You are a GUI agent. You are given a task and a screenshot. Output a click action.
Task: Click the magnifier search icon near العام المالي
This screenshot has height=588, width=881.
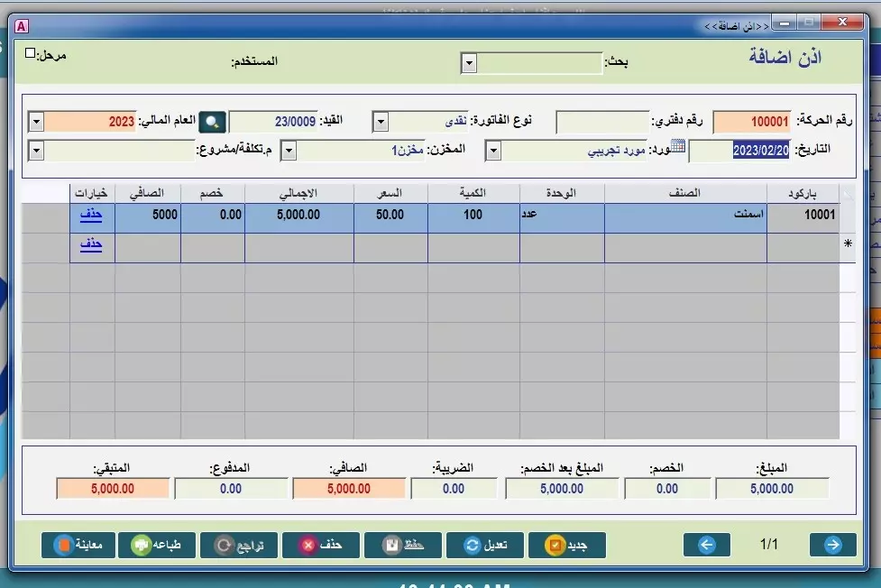tap(211, 120)
